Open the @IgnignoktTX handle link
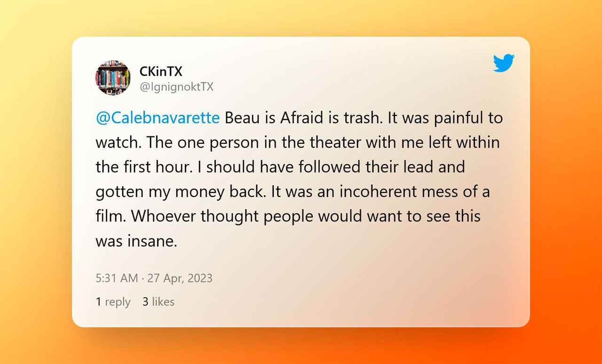Screen dimensions: 602x364 point(176,87)
